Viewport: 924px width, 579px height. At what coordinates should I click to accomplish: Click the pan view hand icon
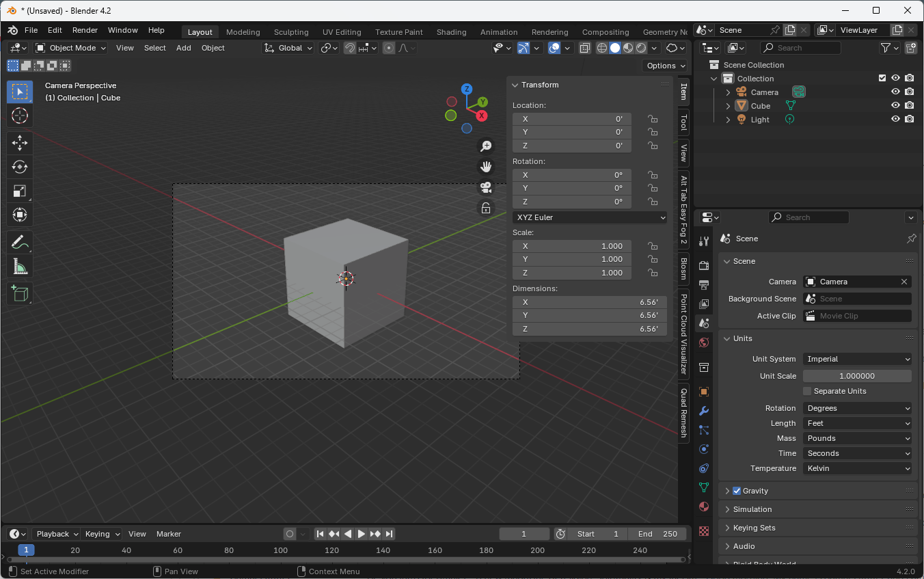coord(486,166)
